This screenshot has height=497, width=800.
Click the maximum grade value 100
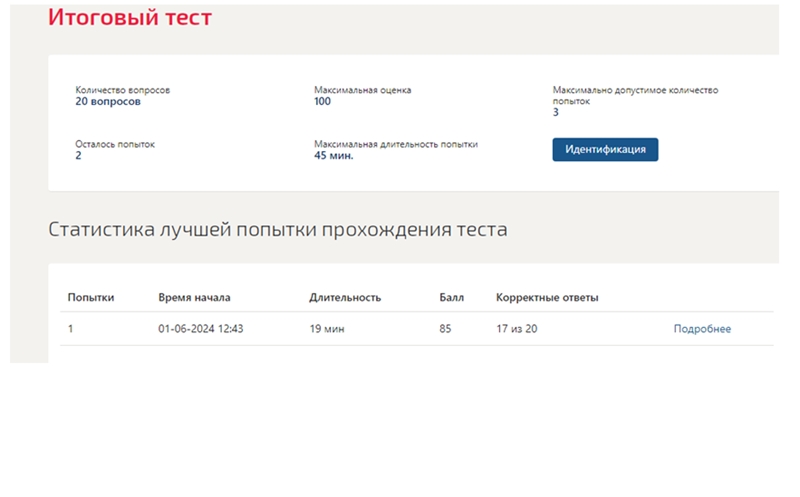(322, 102)
